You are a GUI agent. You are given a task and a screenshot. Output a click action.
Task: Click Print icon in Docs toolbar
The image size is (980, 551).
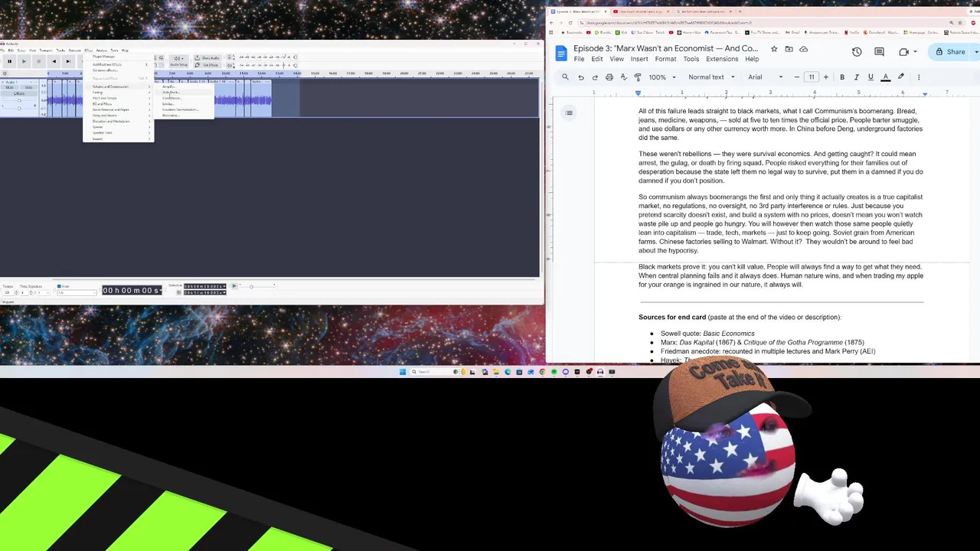click(x=609, y=77)
